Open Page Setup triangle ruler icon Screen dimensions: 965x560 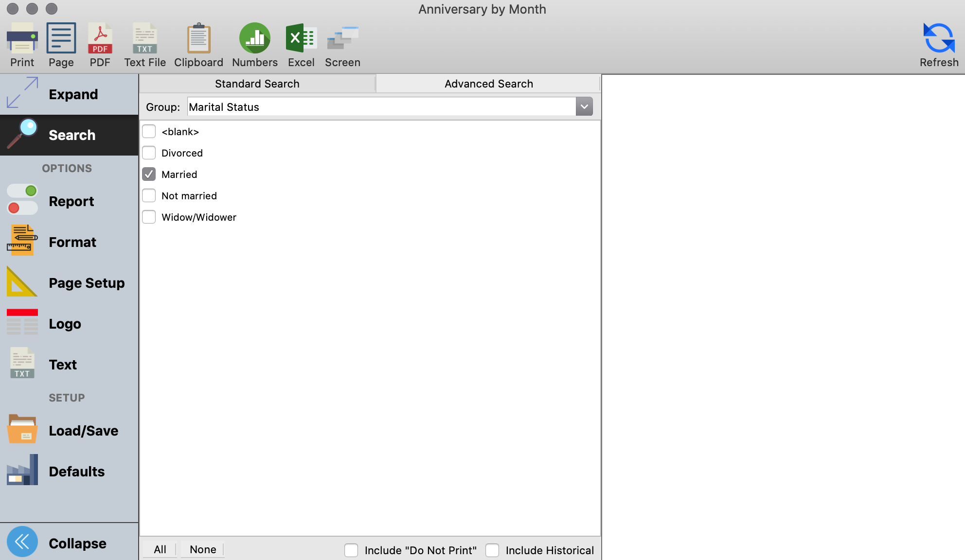22,282
